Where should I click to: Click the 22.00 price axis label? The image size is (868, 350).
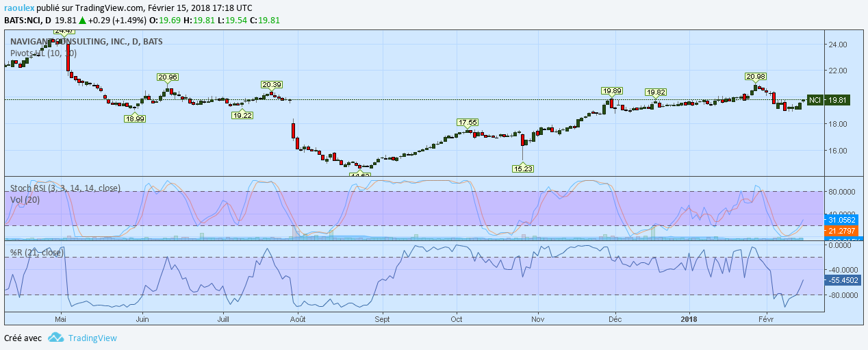(x=838, y=71)
